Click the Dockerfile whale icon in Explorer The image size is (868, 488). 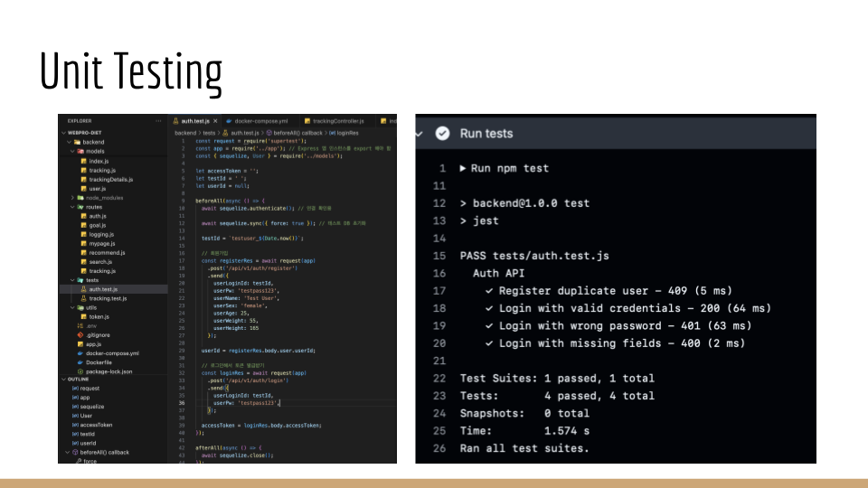pos(80,362)
